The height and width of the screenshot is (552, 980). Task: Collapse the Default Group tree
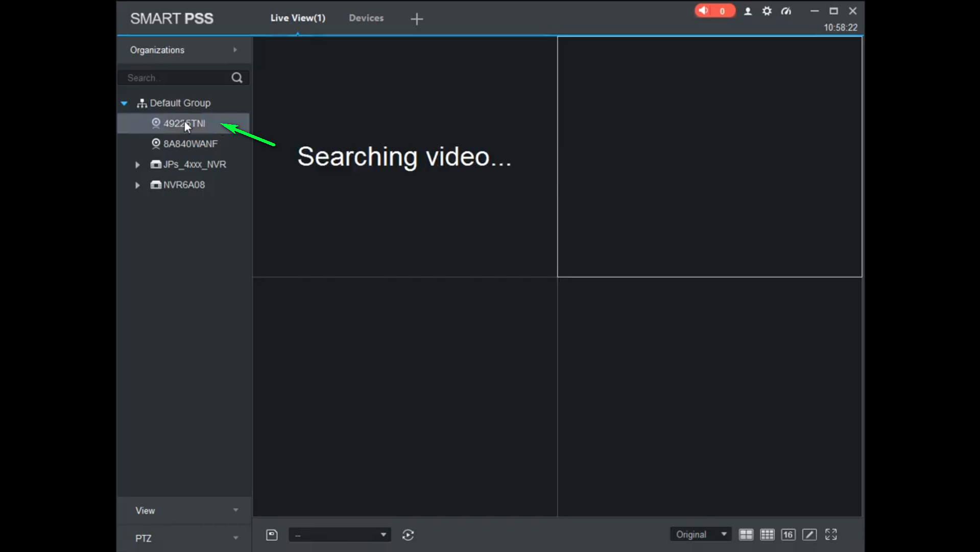tap(124, 103)
